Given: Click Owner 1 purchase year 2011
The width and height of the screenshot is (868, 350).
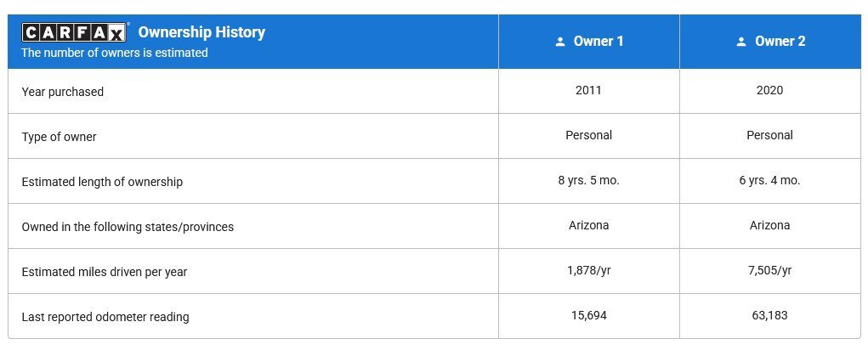Looking at the screenshot, I should (588, 90).
